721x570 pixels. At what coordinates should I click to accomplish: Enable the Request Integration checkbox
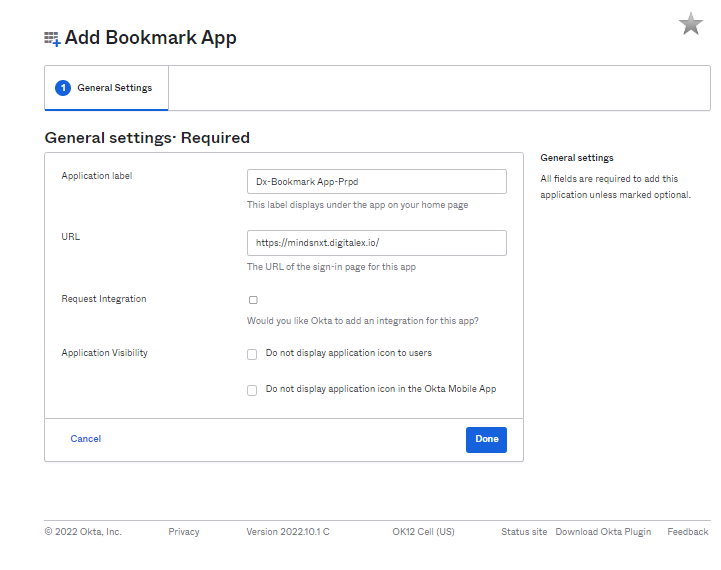point(253,300)
